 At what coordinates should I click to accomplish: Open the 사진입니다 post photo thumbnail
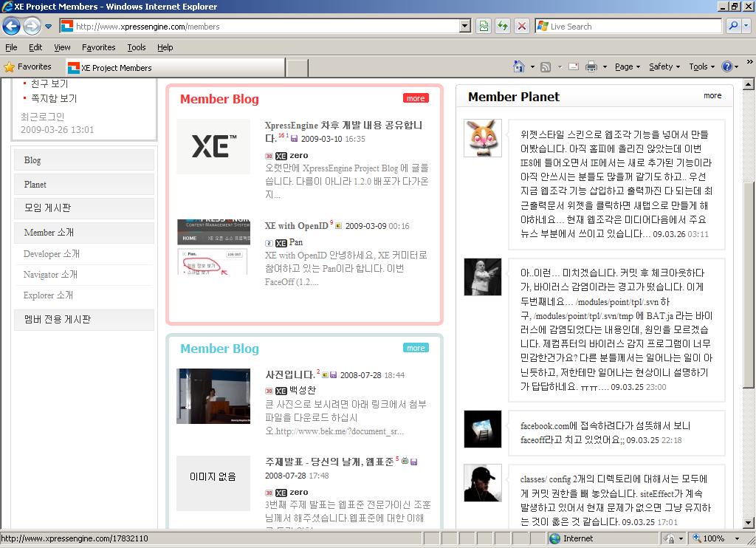213,396
